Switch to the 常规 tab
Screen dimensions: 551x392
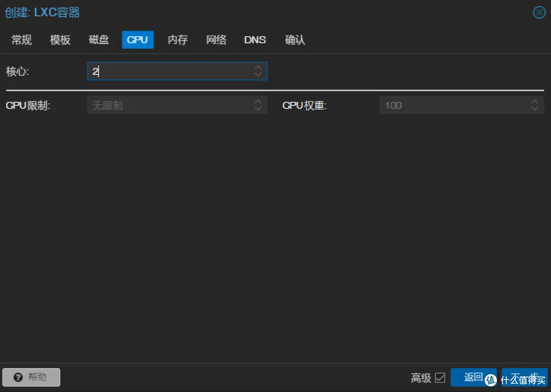22,40
